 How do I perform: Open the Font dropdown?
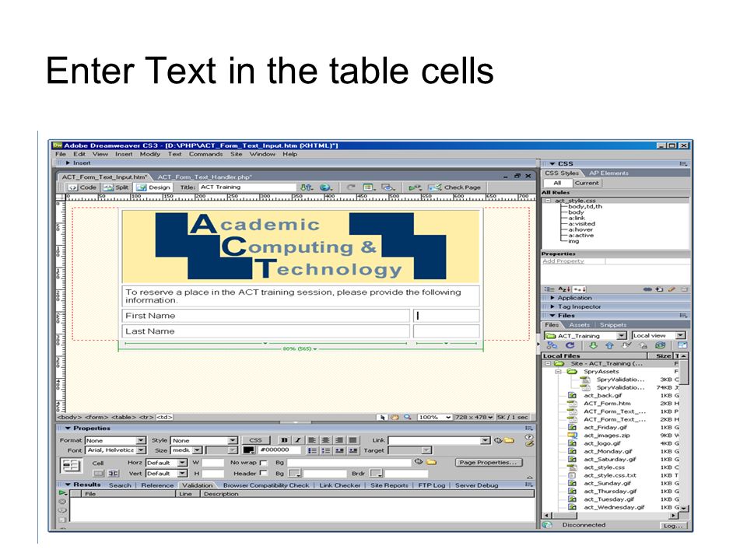[141, 450]
